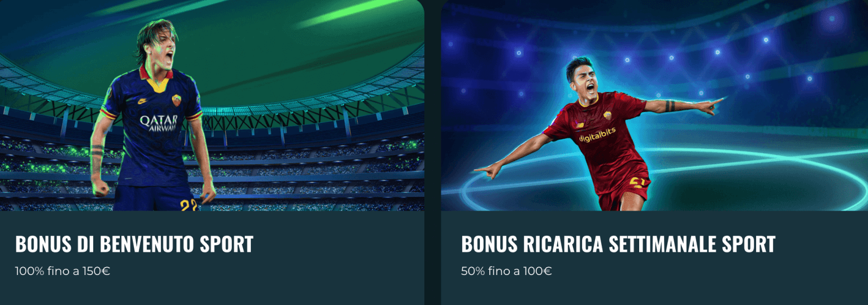Click the club crest on the blue jersey
The width and height of the screenshot is (868, 305).
[x=177, y=100]
